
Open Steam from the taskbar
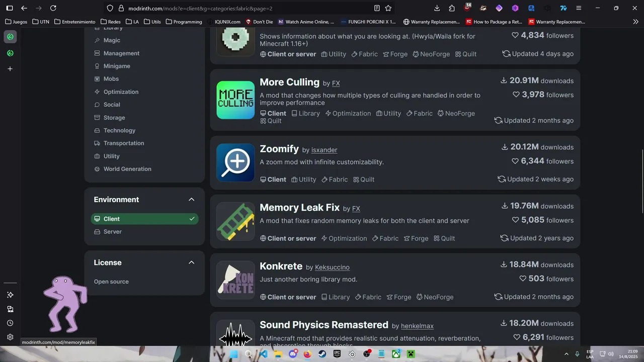[x=322, y=354]
